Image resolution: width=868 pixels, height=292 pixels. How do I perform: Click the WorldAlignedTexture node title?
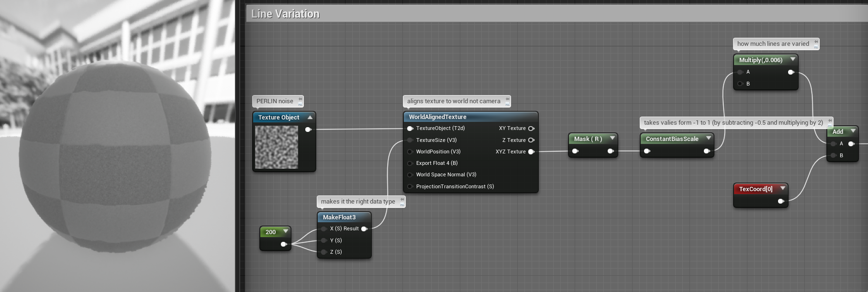coord(437,117)
